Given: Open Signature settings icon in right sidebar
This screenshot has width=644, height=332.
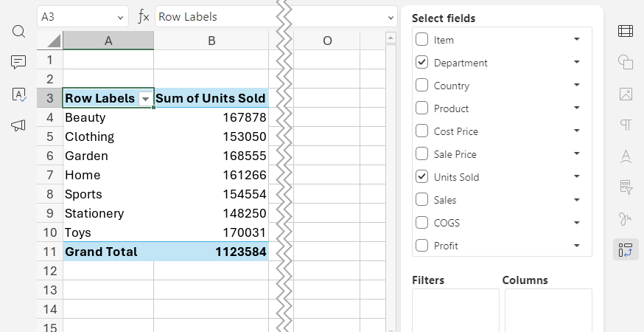Looking at the screenshot, I should click(626, 218).
